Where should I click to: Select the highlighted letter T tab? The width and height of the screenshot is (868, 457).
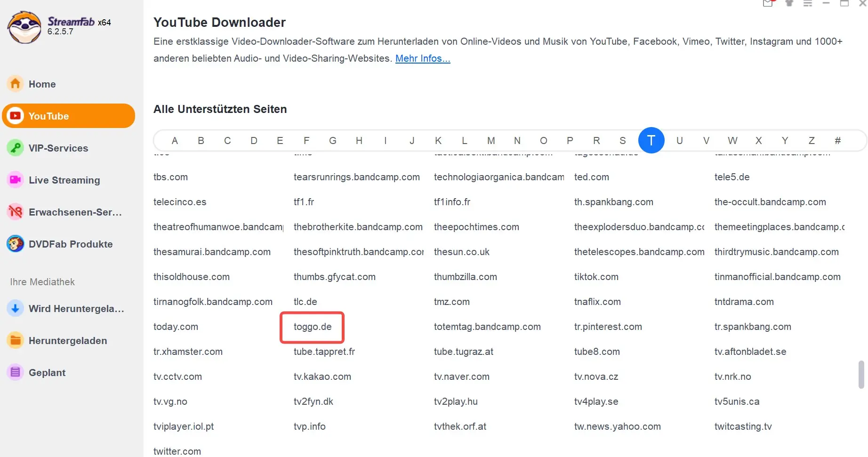(651, 140)
